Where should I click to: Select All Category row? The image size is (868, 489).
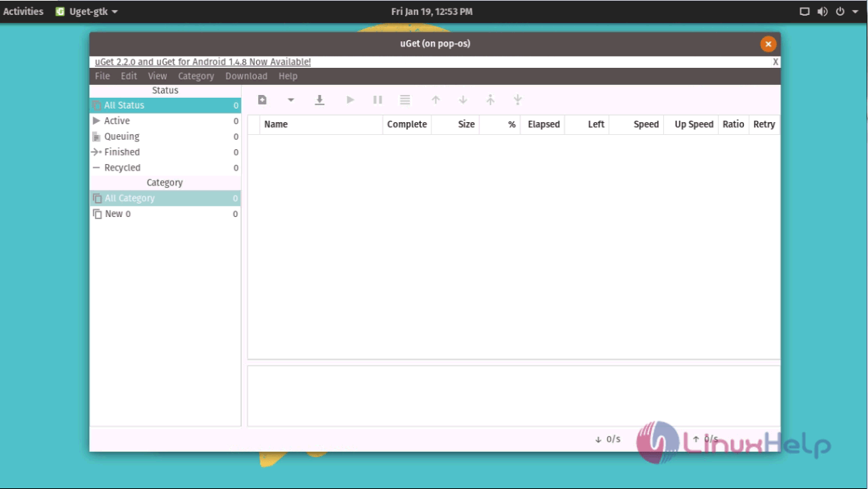click(x=165, y=198)
